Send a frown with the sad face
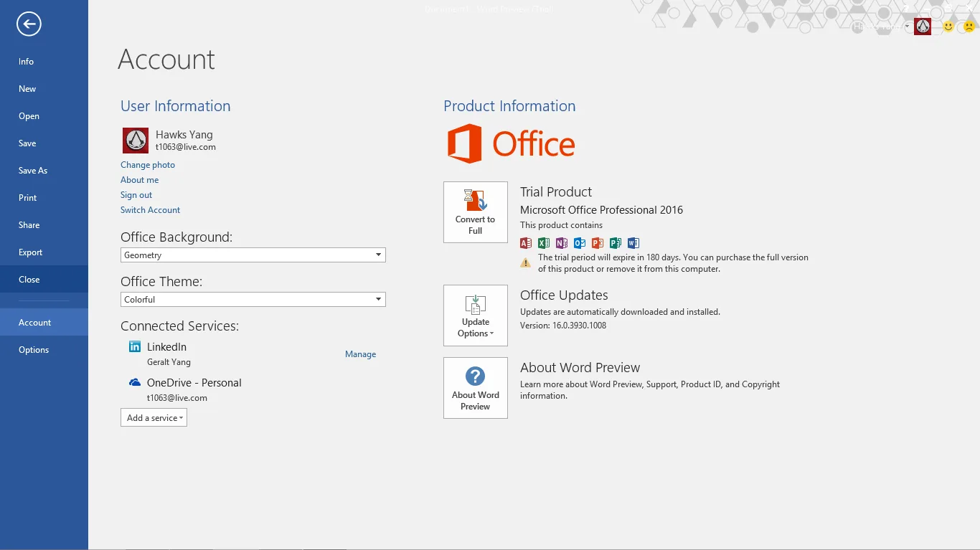980x550 pixels. [969, 27]
